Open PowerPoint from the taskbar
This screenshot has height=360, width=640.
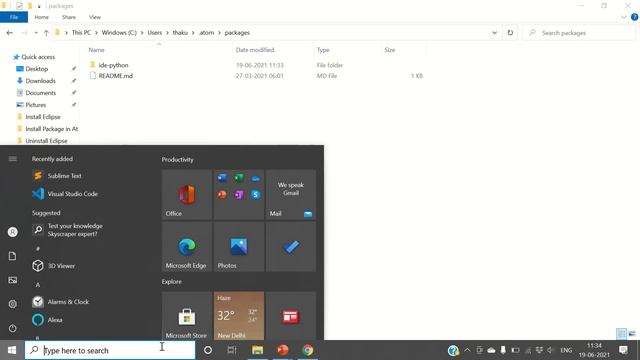pos(282,350)
